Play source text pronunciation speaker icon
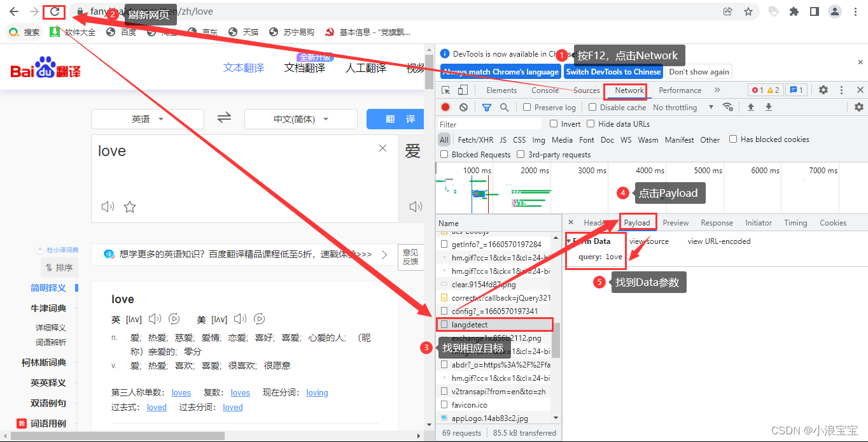The width and height of the screenshot is (868, 442). [x=108, y=206]
